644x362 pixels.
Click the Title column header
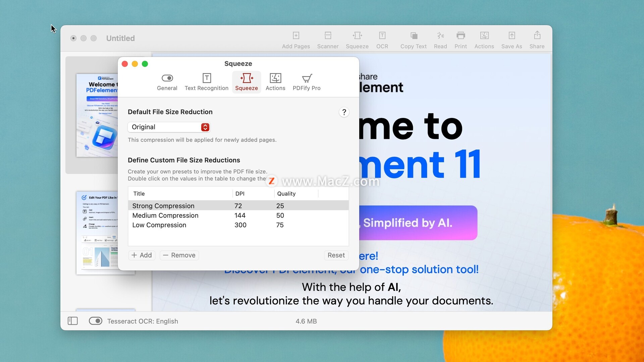pyautogui.click(x=180, y=194)
